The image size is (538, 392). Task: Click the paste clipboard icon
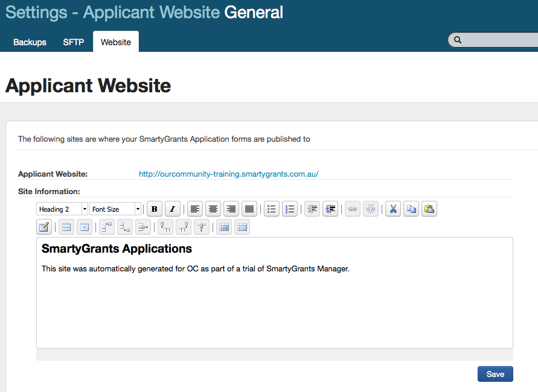pos(429,209)
